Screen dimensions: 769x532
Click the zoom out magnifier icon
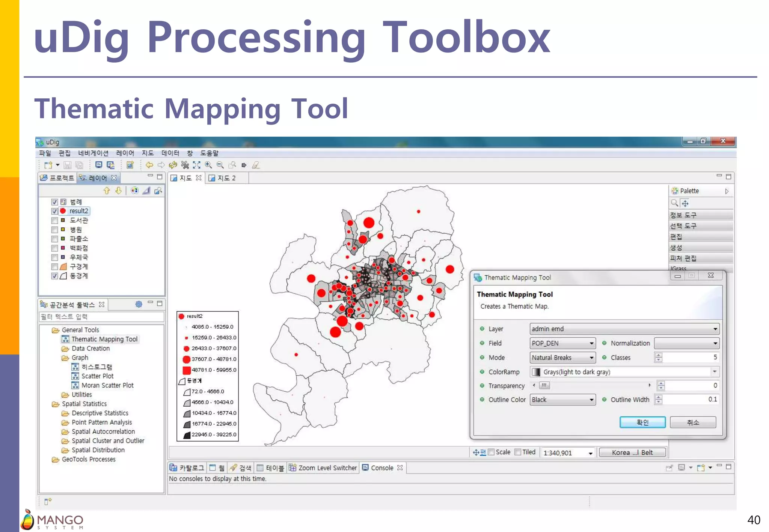click(x=220, y=165)
